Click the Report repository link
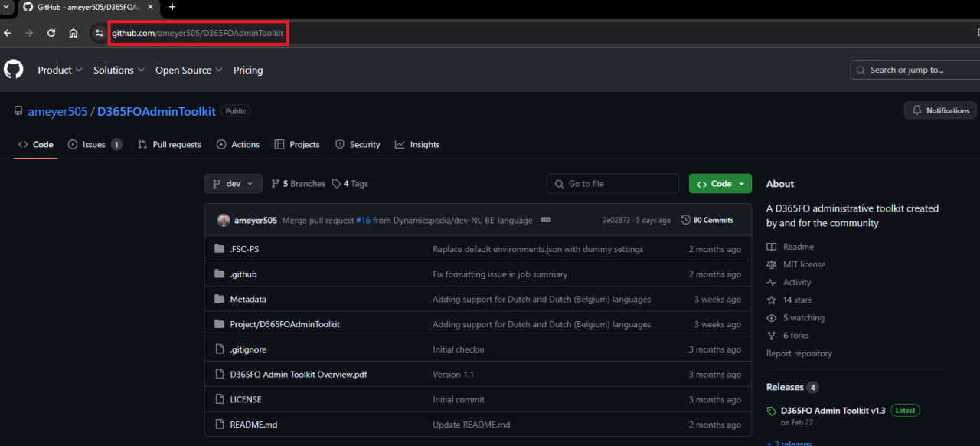 pos(799,353)
